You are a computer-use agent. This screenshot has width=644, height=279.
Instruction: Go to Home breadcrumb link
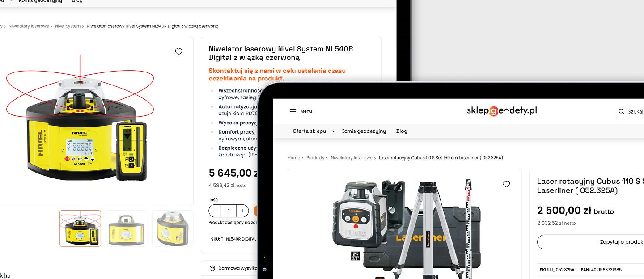coord(294,158)
